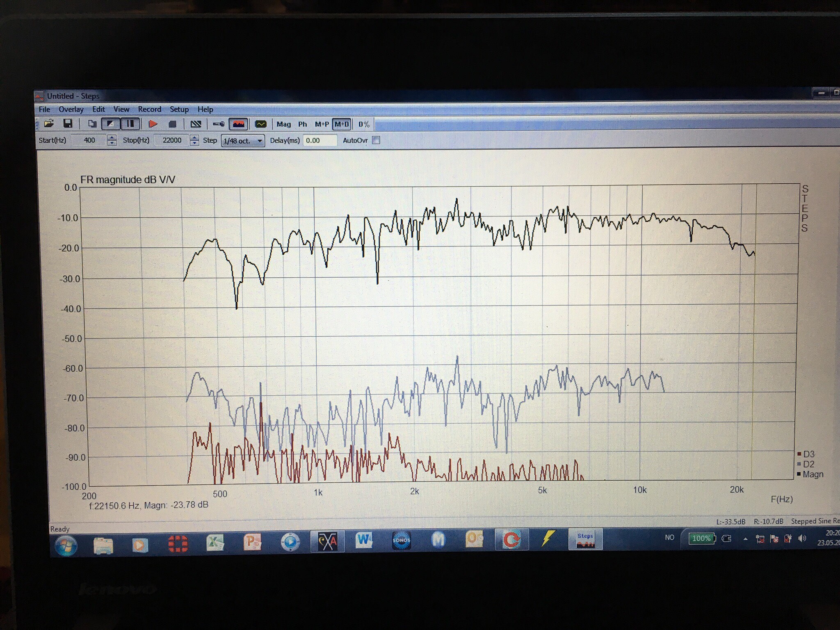Launch Word from the taskbar

[363, 541]
